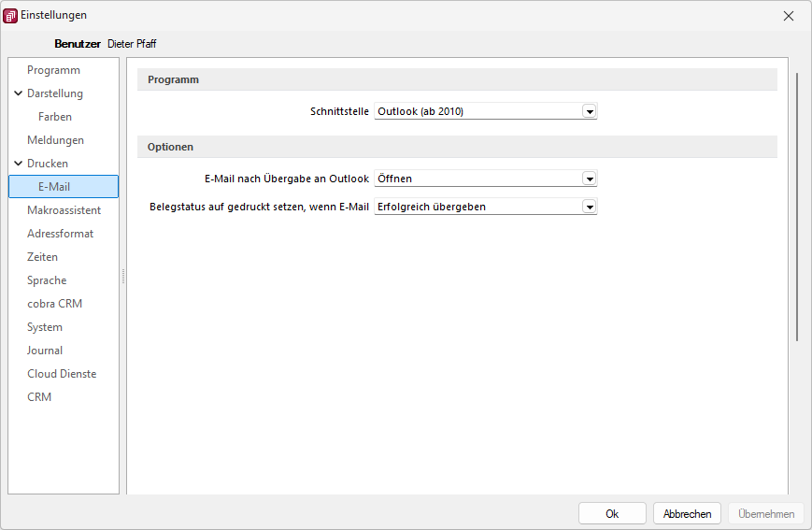Open the Farben settings page
812x530 pixels.
point(55,117)
